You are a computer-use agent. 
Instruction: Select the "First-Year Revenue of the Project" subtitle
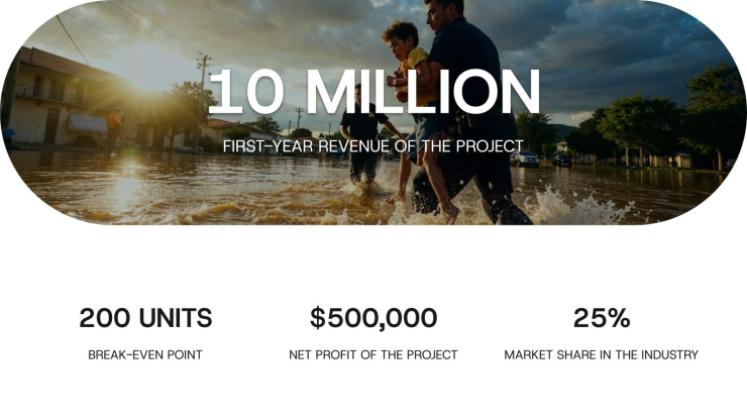(373, 146)
